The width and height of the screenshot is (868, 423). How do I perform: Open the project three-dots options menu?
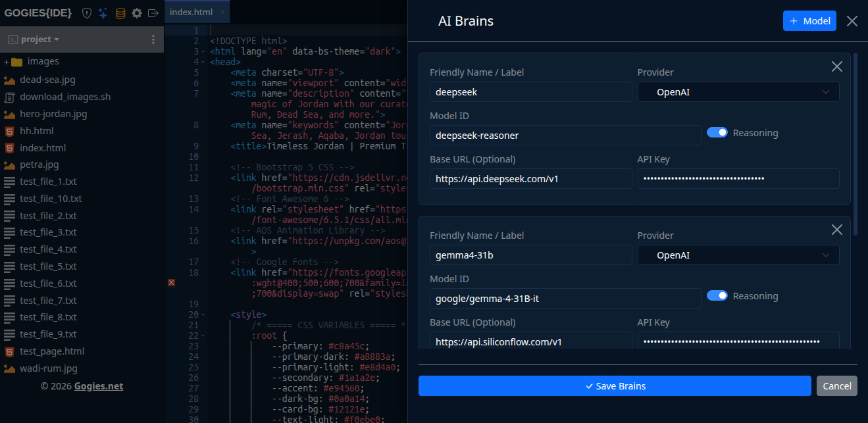pos(153,39)
